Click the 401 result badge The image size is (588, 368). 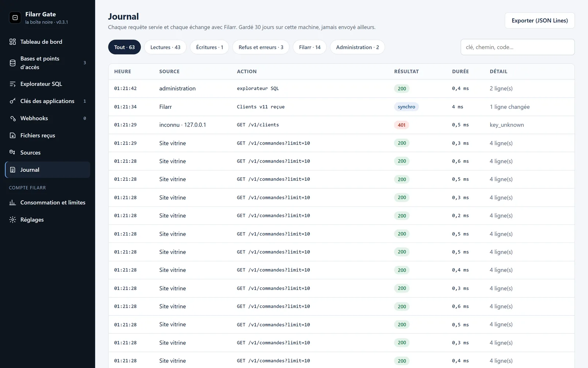pyautogui.click(x=402, y=125)
